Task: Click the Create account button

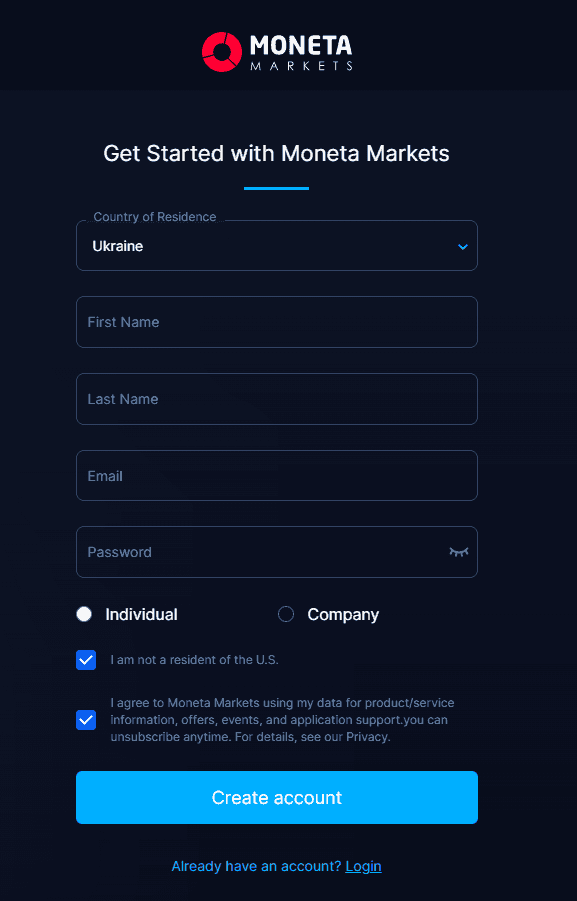Action: pos(276,797)
